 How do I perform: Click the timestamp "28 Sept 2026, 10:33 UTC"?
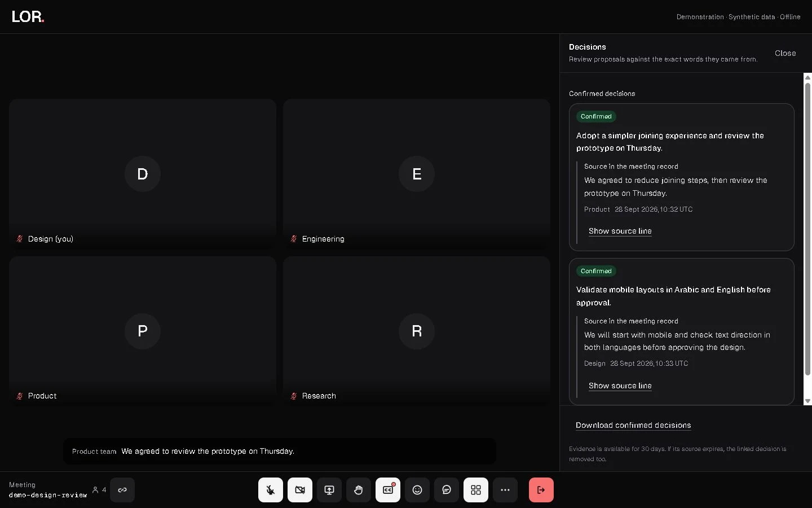pyautogui.click(x=649, y=364)
